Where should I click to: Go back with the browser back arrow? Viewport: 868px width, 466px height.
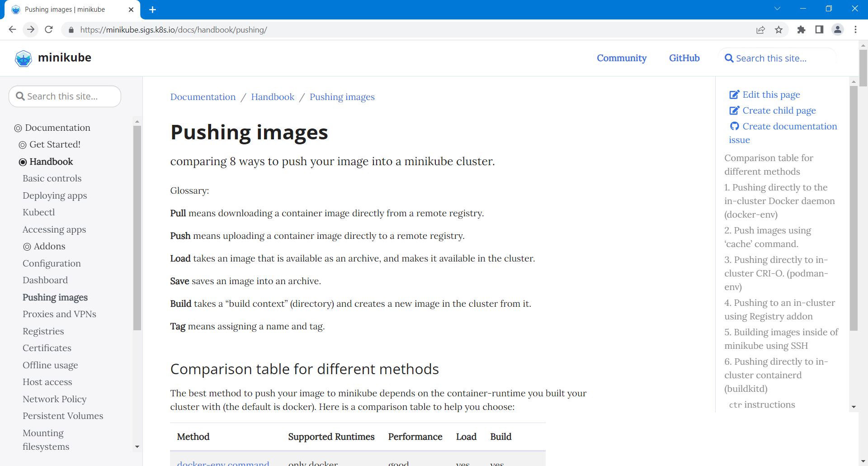12,30
